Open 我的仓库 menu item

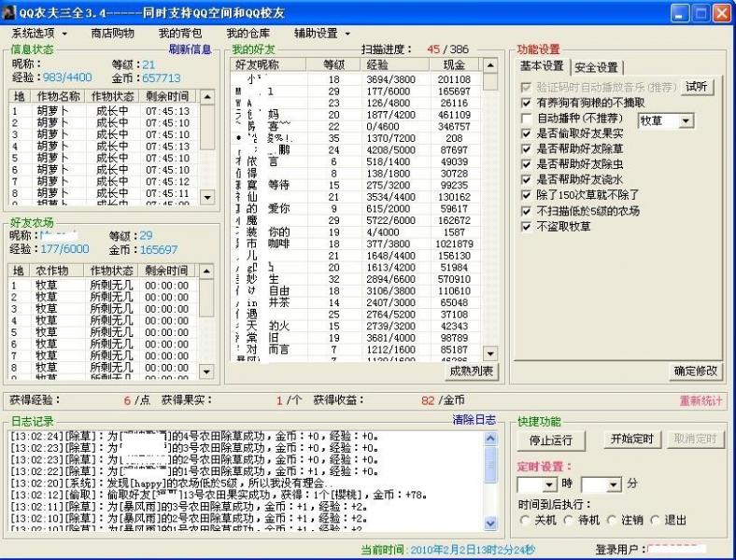coord(248,34)
